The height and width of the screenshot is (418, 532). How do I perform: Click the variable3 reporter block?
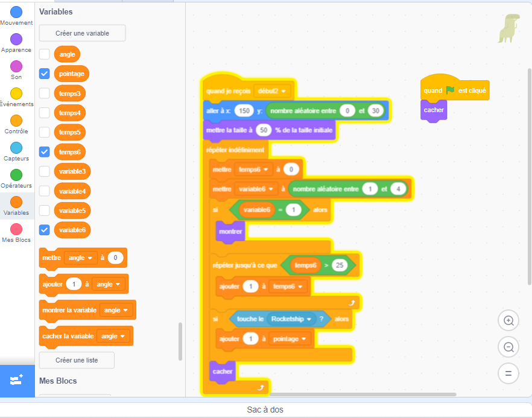[72, 171]
